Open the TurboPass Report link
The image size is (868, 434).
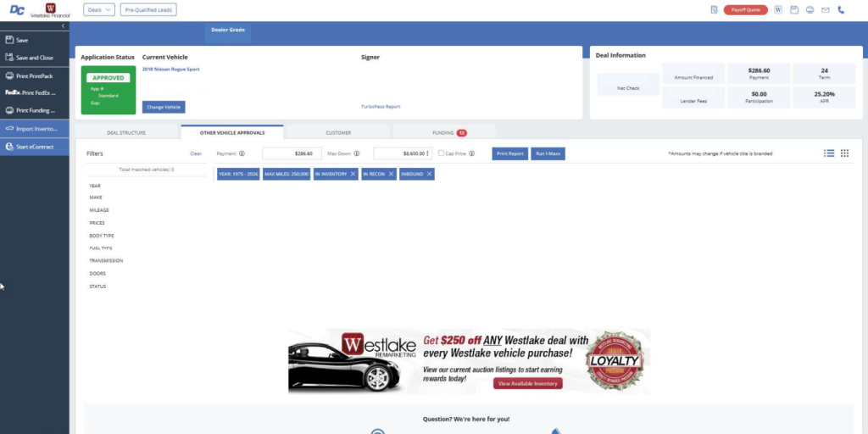pyautogui.click(x=381, y=107)
